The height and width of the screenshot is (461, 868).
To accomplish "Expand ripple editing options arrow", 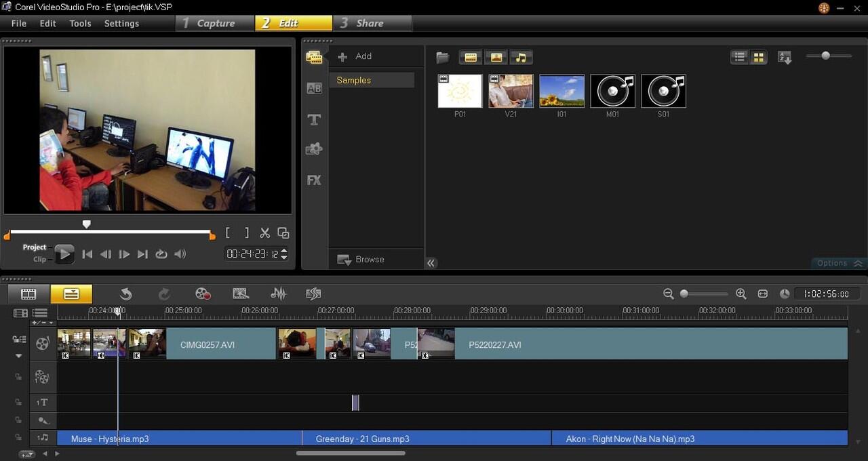I will pyautogui.click(x=19, y=356).
